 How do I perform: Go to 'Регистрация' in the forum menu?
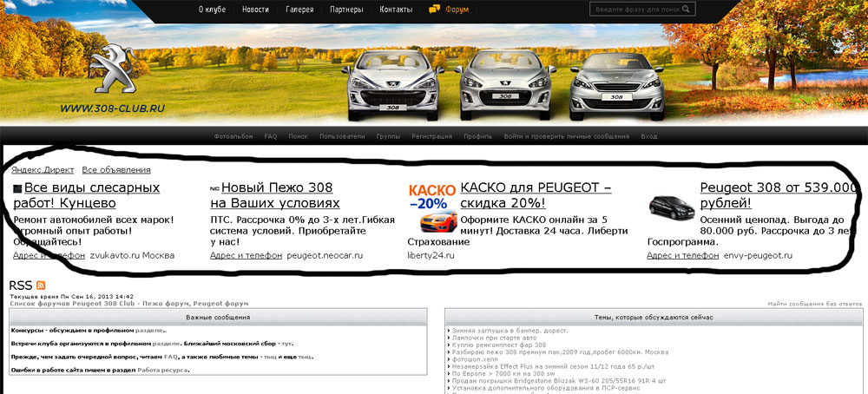point(431,136)
